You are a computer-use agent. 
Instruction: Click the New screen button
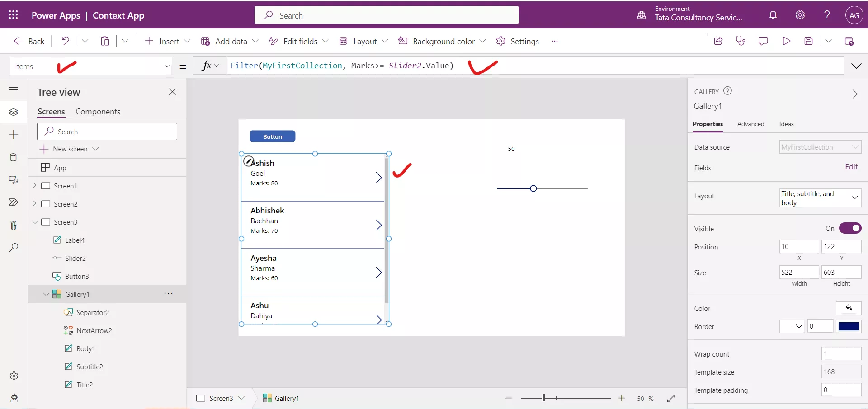70,149
